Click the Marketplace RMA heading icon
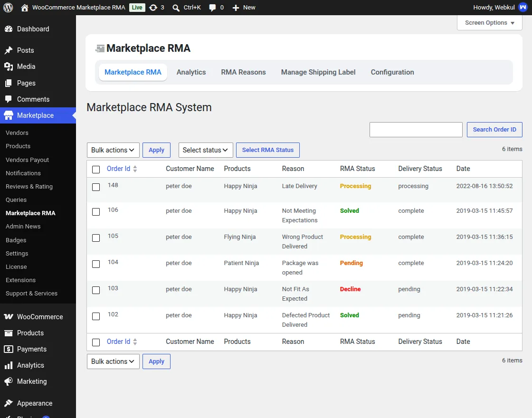The width and height of the screenshot is (532, 418). point(100,48)
